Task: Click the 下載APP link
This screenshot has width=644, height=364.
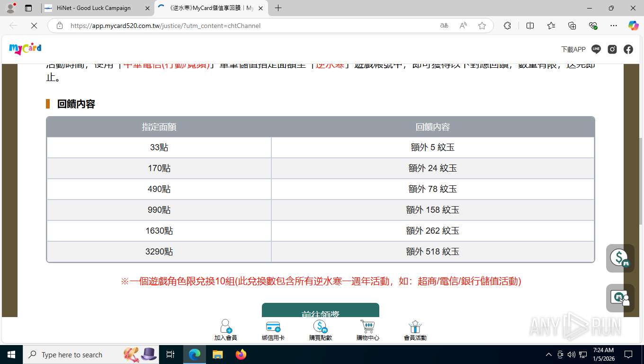Action: [573, 49]
